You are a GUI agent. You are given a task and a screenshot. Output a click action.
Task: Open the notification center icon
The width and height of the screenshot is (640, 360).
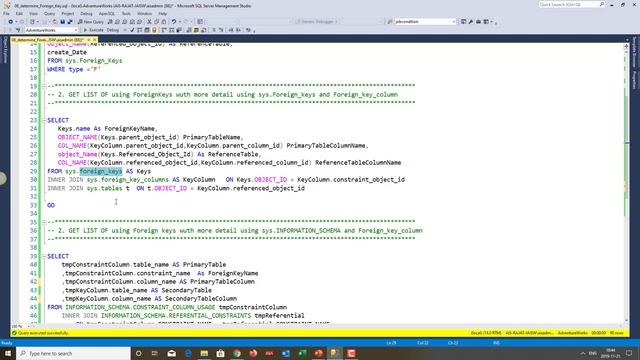629,353
